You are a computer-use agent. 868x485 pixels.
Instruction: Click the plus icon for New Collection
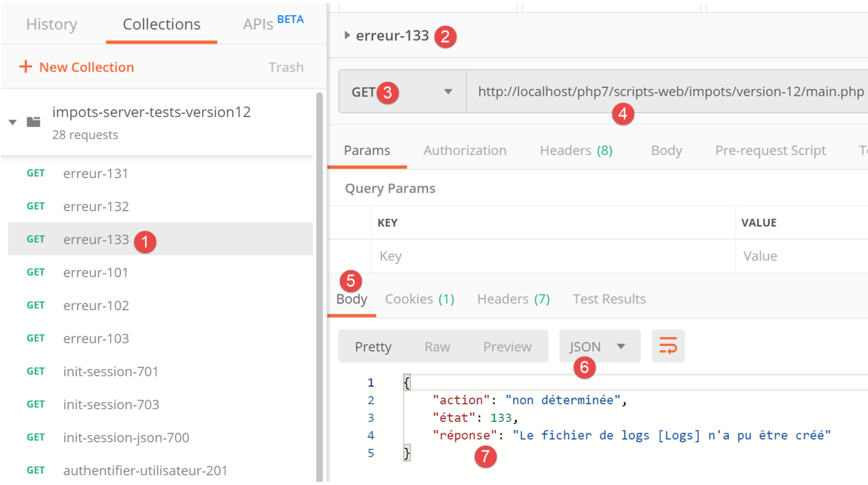click(x=25, y=67)
